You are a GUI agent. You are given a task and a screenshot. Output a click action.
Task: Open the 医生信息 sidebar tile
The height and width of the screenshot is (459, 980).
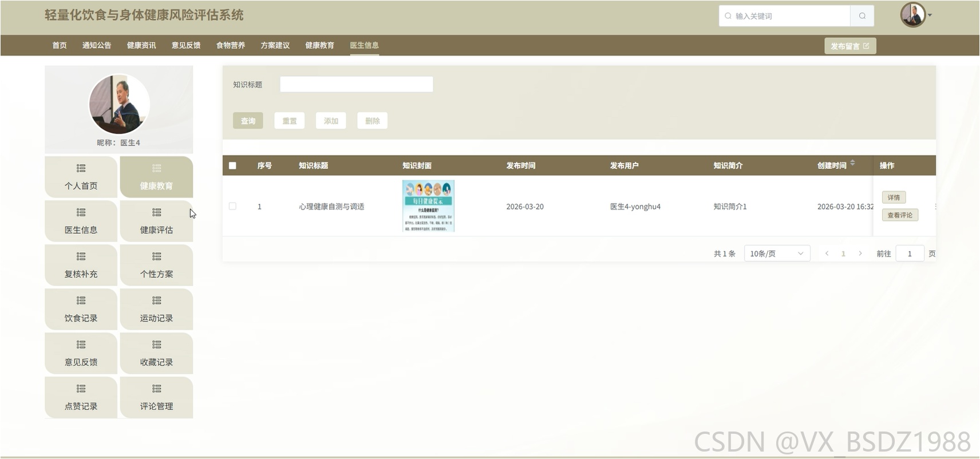click(x=81, y=221)
